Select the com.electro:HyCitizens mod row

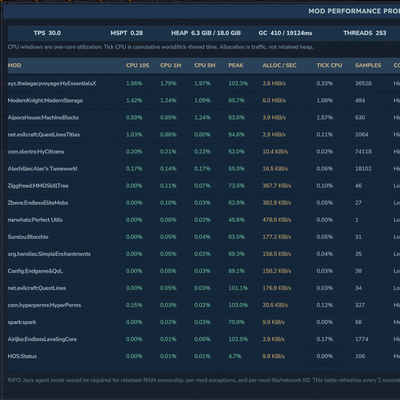pyautogui.click(x=204, y=152)
